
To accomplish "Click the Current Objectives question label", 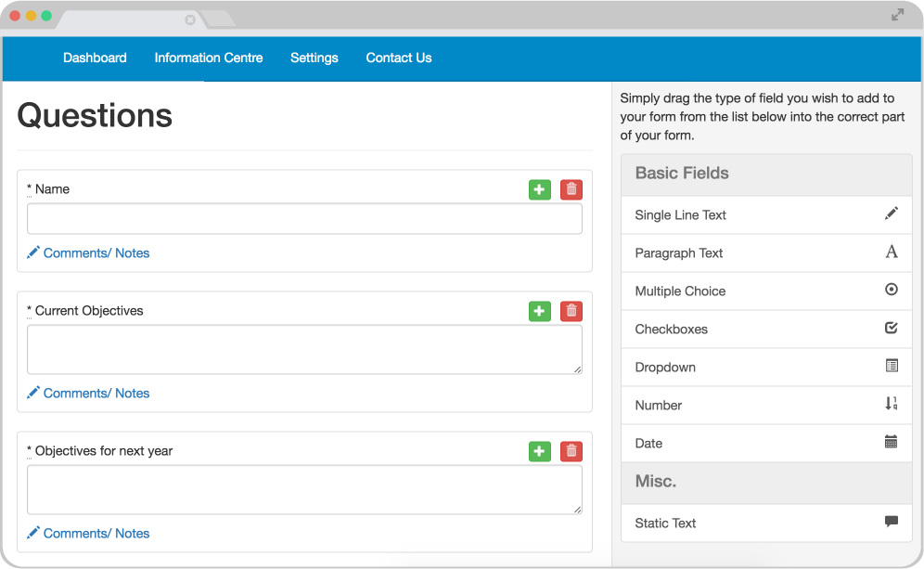I will coord(89,311).
